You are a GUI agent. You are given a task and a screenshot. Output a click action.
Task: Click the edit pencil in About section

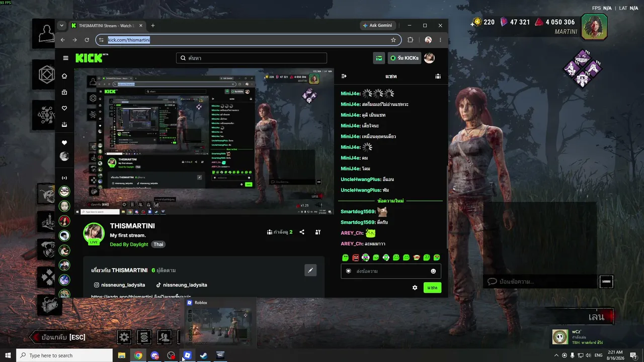pyautogui.click(x=310, y=270)
